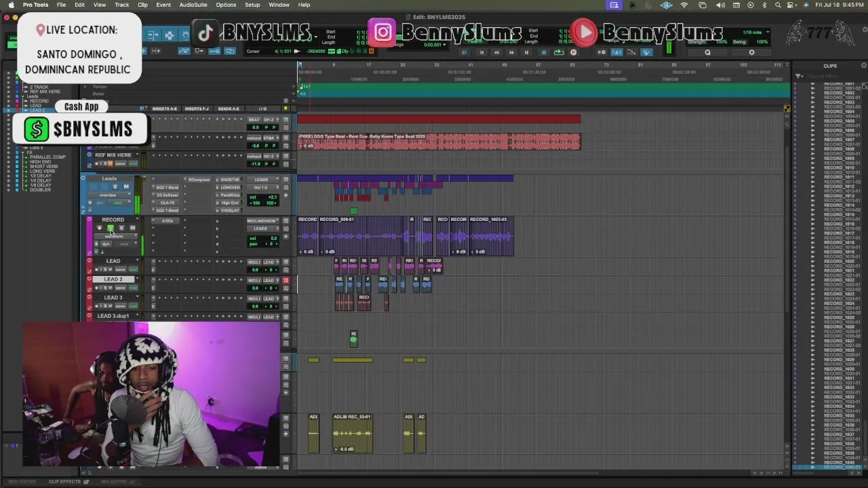Select PARALLEL COMP in the track list
The height and width of the screenshot is (488, 868).
(47, 157)
